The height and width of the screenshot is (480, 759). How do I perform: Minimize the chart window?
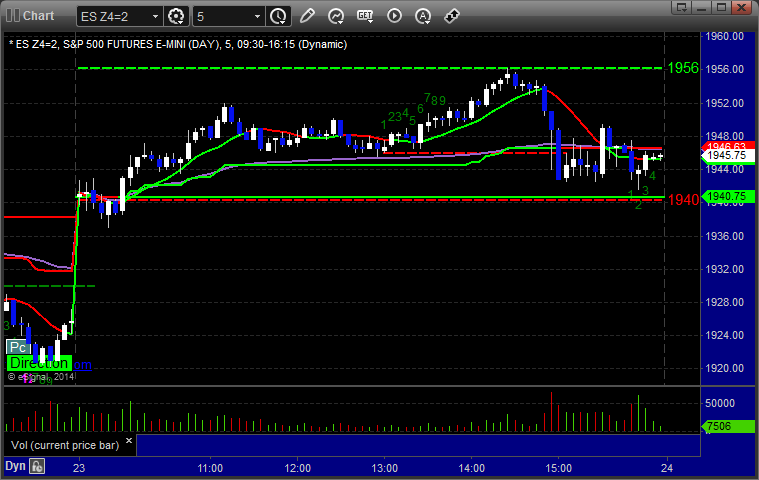702,7
